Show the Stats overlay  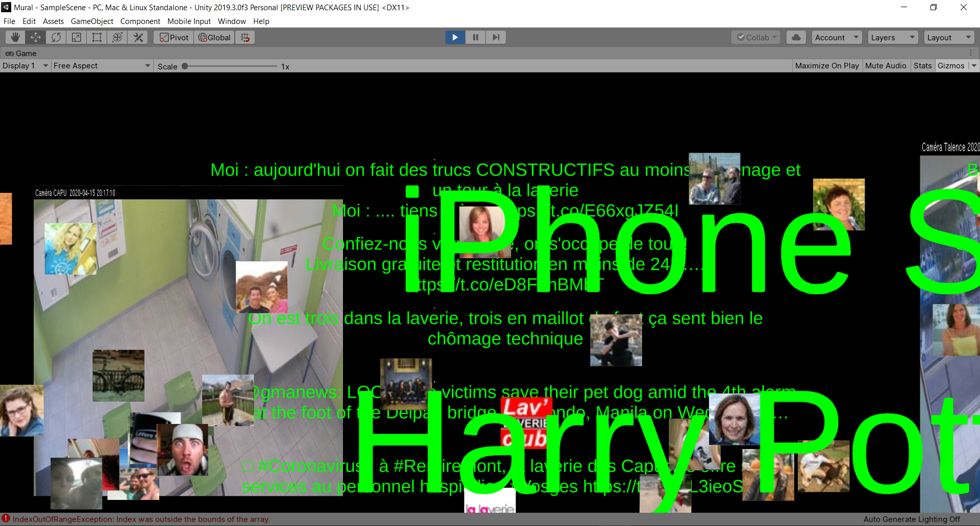click(922, 66)
